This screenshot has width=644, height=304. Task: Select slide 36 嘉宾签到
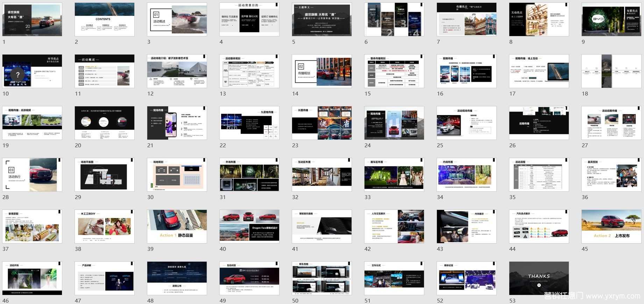tap(611, 175)
